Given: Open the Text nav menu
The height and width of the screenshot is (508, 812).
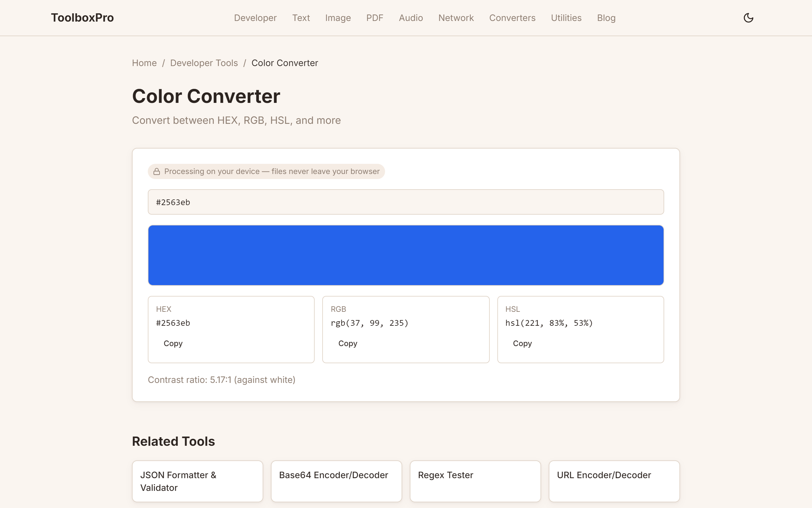Looking at the screenshot, I should pyautogui.click(x=301, y=18).
